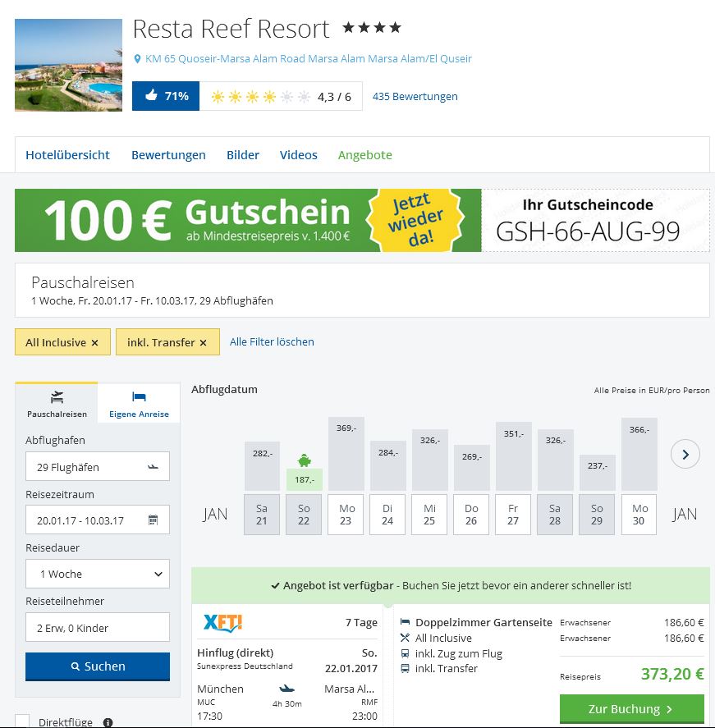715x728 pixels.
Task: Select the So 22 price bar at 187,-
Action: [x=303, y=479]
